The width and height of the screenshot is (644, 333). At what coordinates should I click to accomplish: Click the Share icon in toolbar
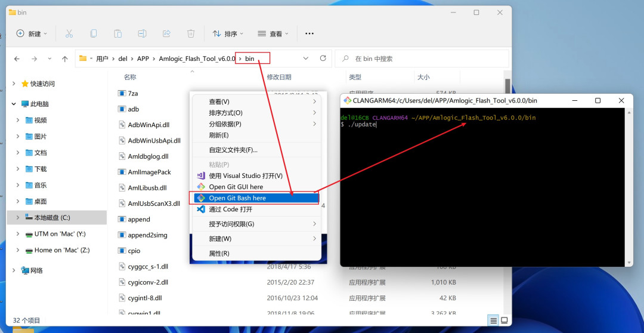[167, 33]
